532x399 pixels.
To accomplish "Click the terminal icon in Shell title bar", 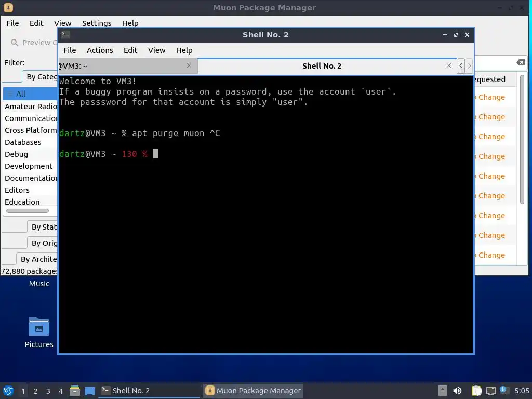I will coord(65,35).
